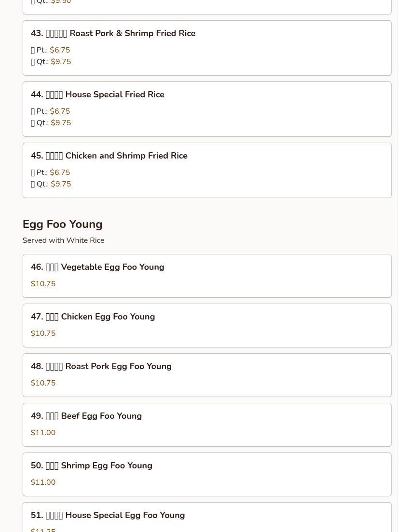Click the Egg Foo Young section heading
Image resolution: width=407 pixels, height=532 pixels.
(62, 224)
